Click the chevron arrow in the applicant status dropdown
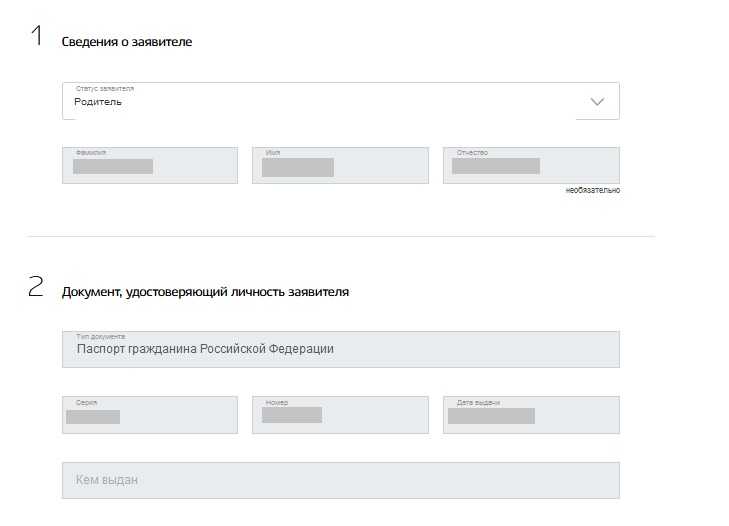 [x=597, y=101]
